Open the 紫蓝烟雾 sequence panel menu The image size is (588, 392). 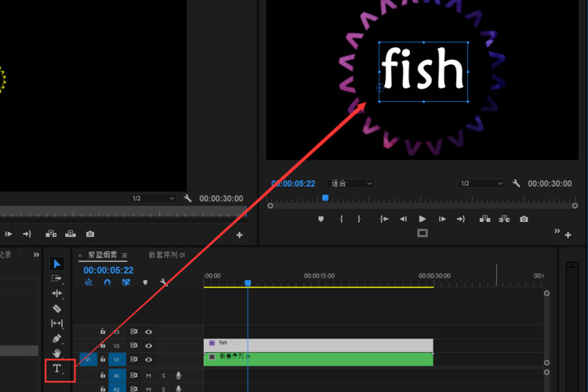(x=124, y=256)
